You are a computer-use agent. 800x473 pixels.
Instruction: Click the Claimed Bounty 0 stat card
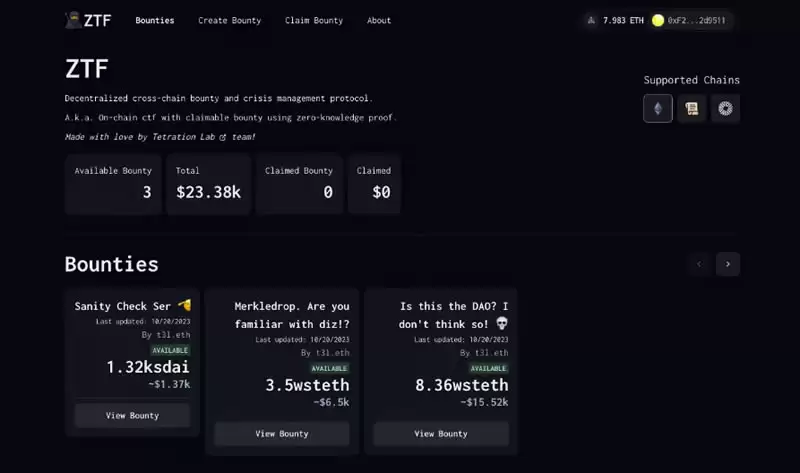coord(299,184)
